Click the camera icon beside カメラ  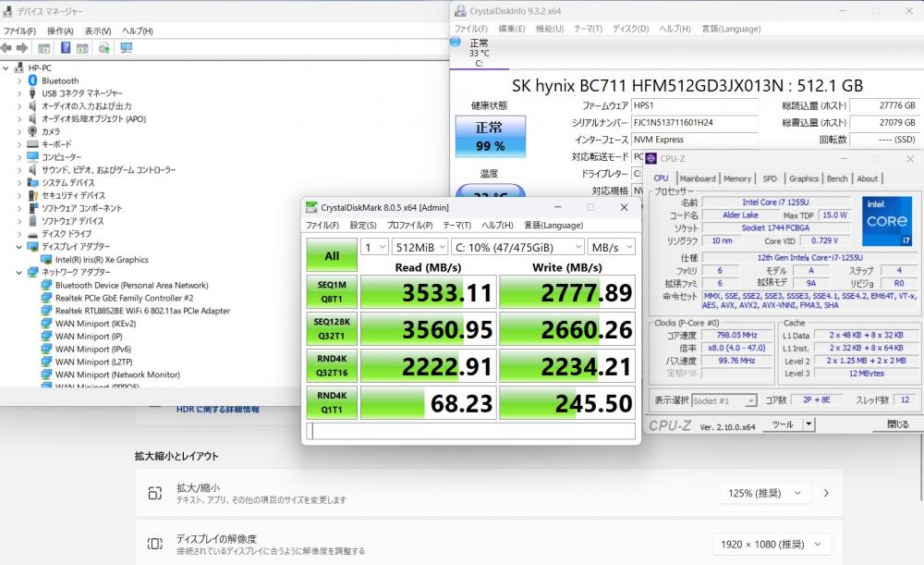32,131
